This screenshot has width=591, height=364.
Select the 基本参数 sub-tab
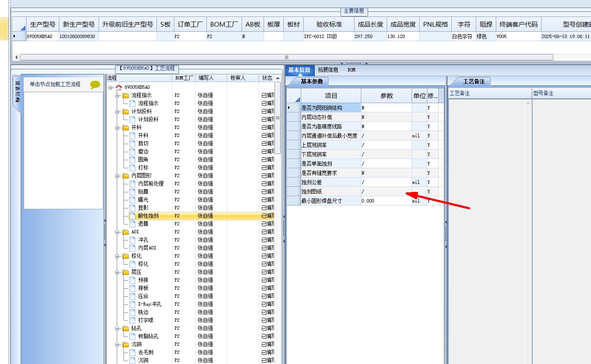(x=311, y=81)
